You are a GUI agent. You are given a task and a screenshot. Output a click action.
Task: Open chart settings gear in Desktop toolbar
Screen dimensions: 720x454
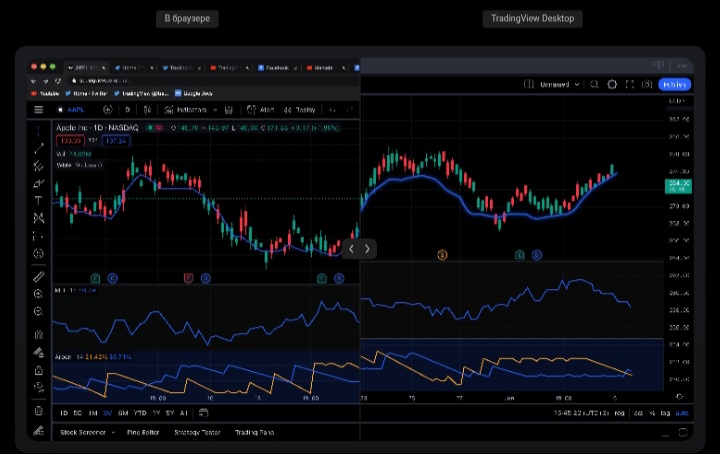coord(612,84)
